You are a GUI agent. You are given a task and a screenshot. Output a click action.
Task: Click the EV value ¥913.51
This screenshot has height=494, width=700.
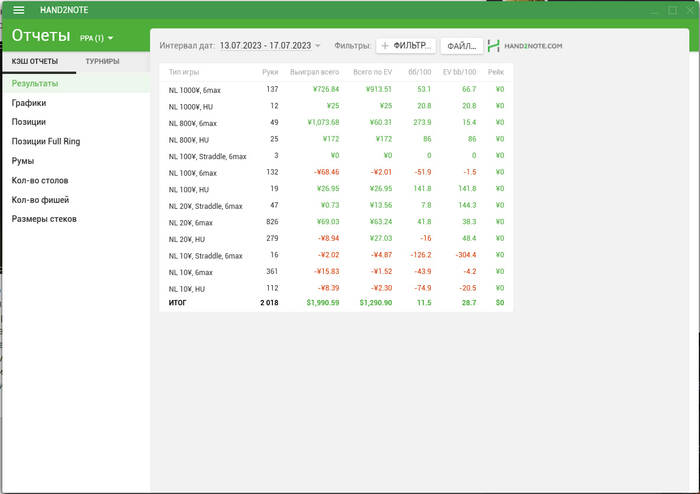(379, 89)
